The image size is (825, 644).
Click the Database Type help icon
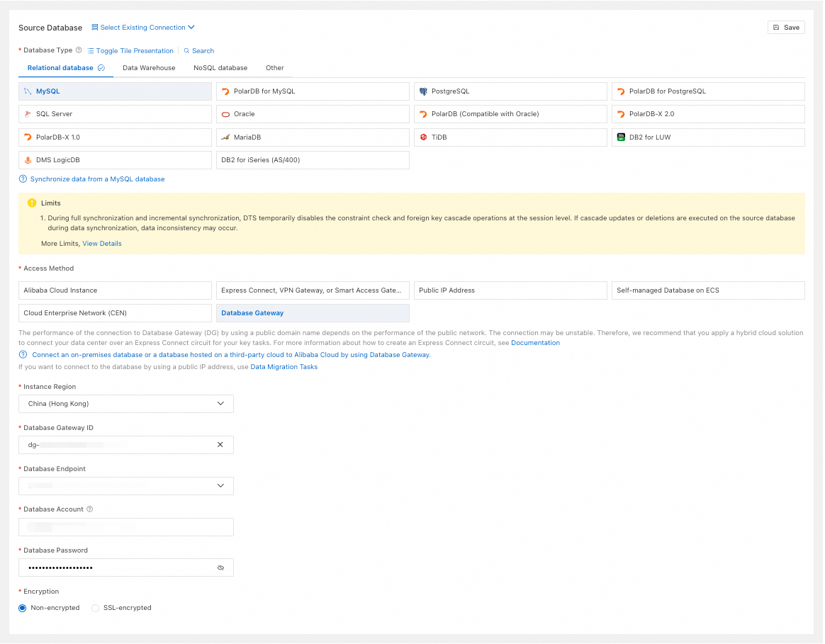[79, 50]
